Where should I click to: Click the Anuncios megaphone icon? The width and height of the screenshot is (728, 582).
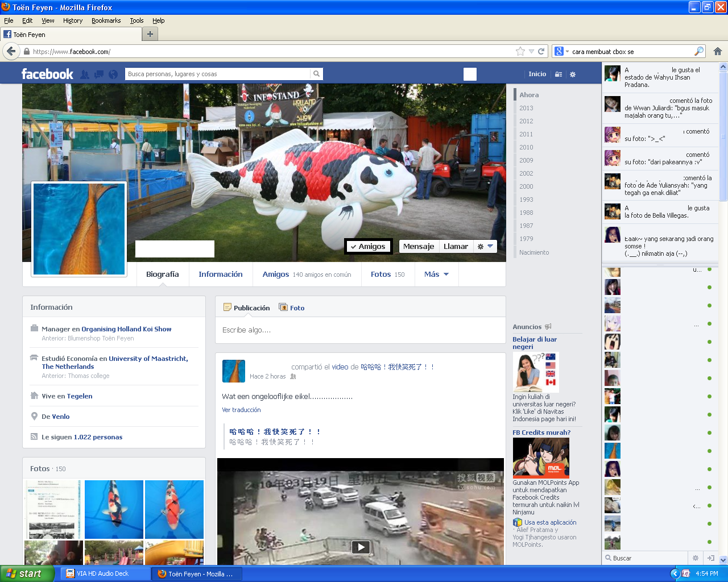point(548,327)
